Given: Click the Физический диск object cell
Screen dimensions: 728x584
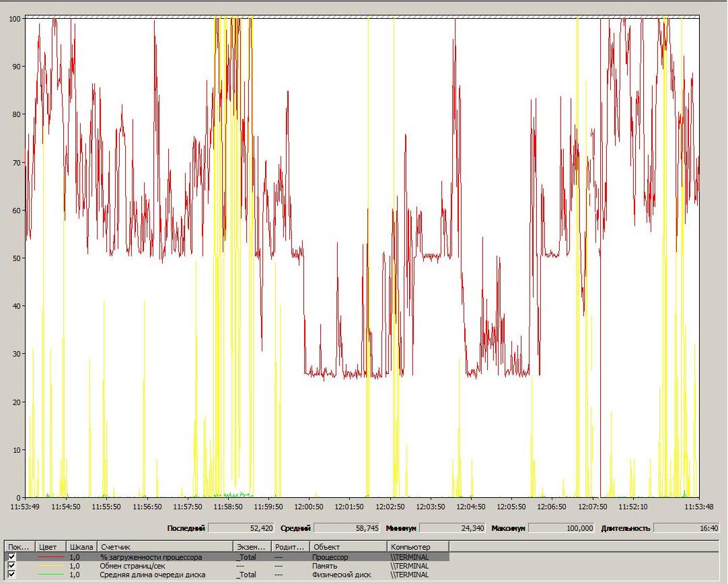Looking at the screenshot, I should coord(341,575).
